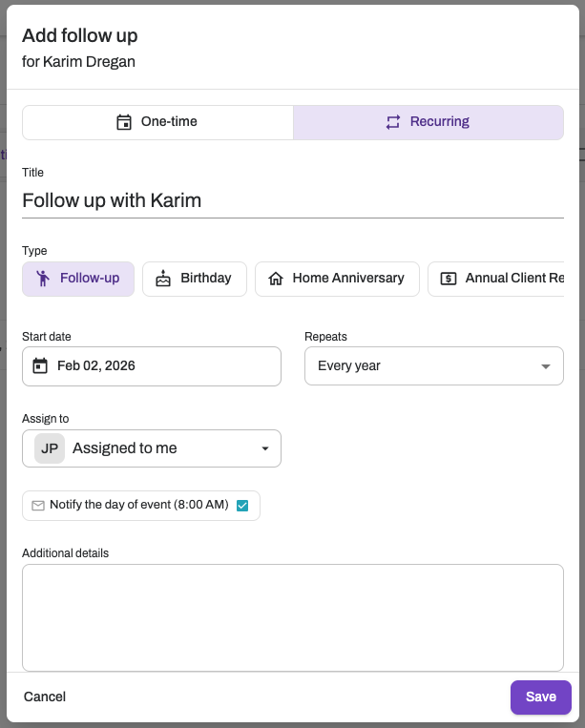Click the calendar icon in One-time tab
This screenshot has height=728, width=585.
123,122
